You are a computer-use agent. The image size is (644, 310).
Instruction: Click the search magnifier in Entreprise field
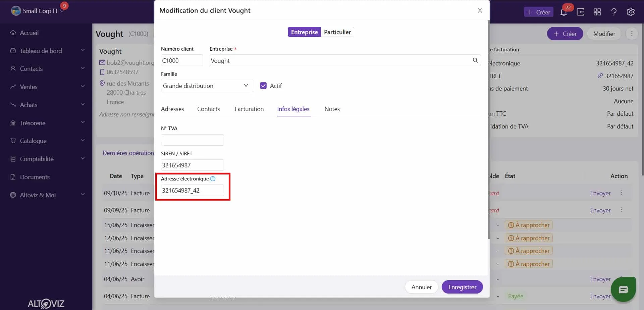pyautogui.click(x=475, y=60)
